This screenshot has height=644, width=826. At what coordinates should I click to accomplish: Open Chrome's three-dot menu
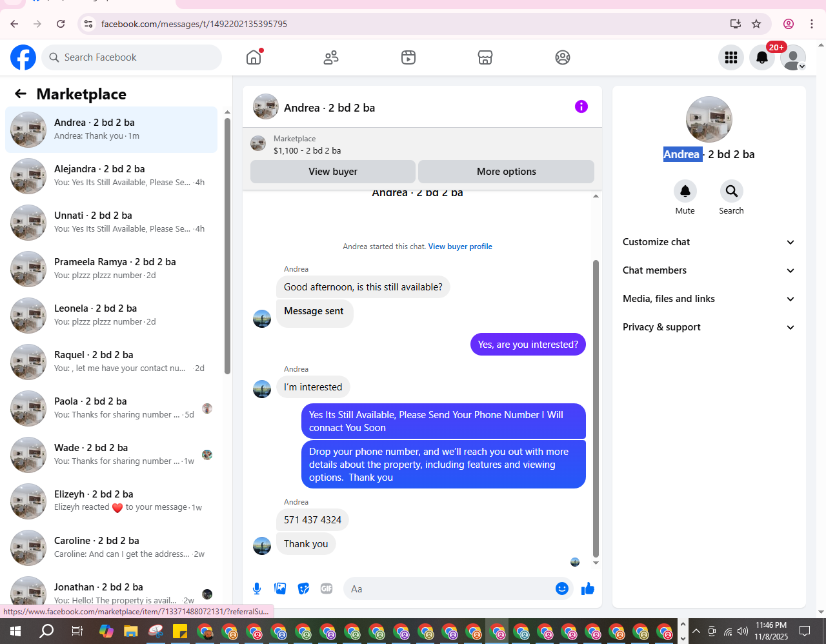[812, 24]
